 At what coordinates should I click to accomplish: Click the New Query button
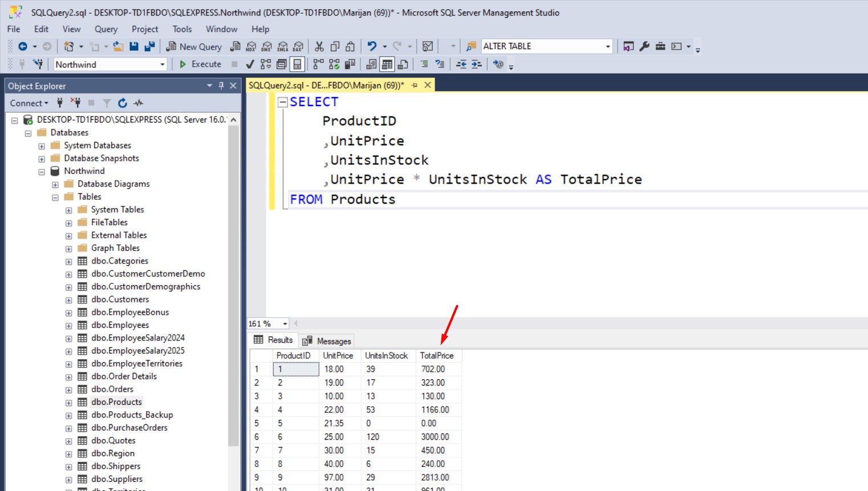[x=194, y=47]
